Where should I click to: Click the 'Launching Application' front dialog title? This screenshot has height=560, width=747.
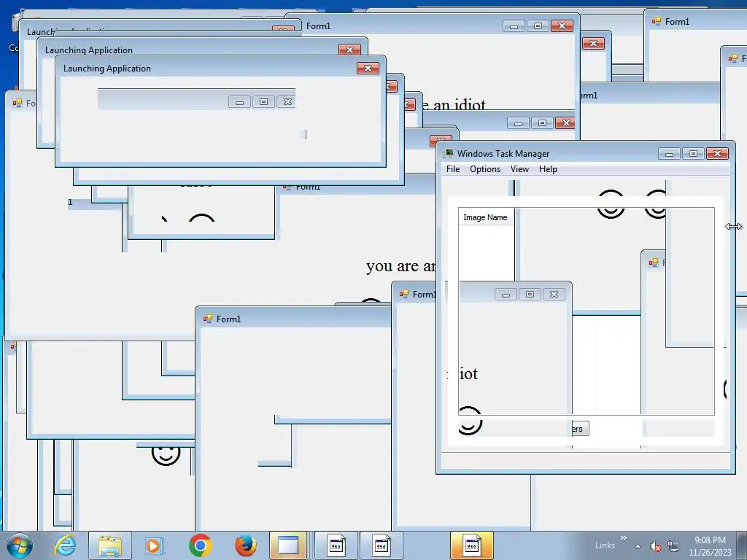(x=107, y=68)
